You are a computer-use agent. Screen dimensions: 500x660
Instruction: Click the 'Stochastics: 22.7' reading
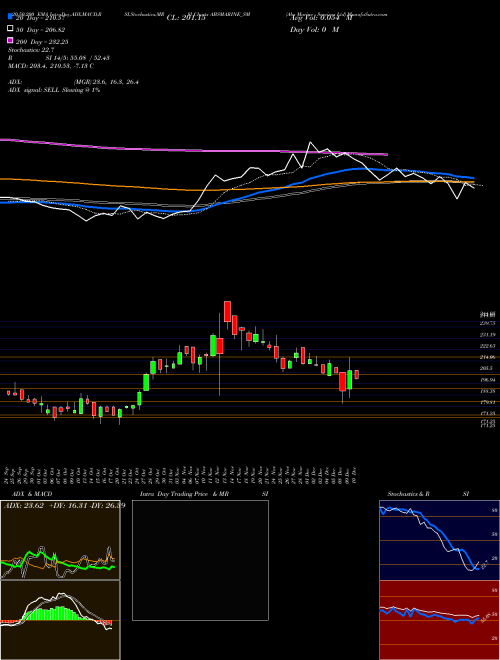tap(31, 50)
